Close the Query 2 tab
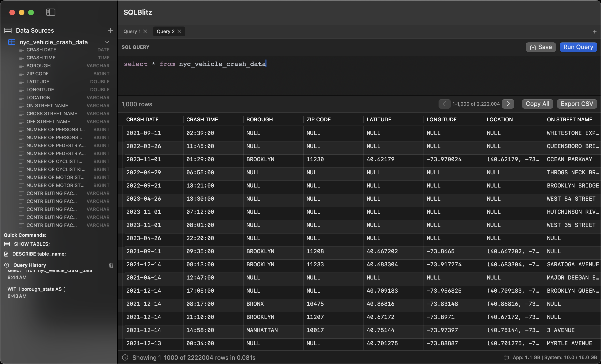This screenshot has width=601, height=364. click(179, 31)
